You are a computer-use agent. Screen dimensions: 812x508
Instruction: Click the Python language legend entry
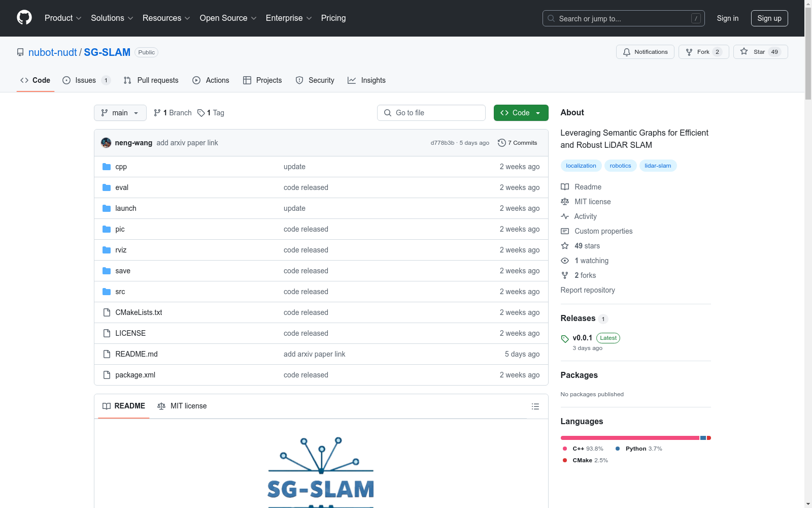638,449
